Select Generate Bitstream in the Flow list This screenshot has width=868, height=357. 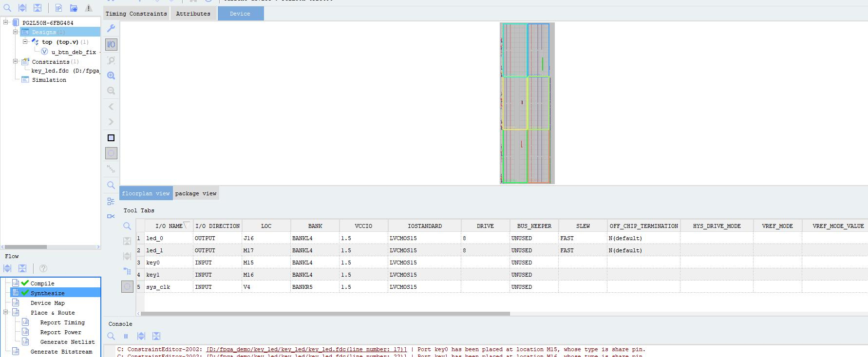(61, 352)
